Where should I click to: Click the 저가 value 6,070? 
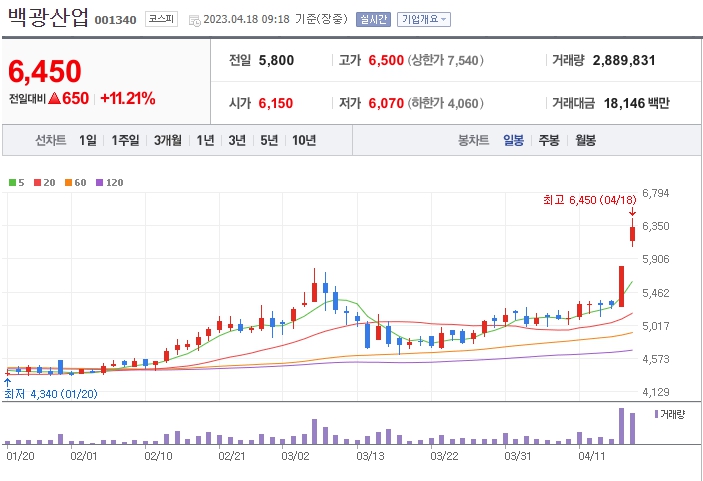(386, 103)
